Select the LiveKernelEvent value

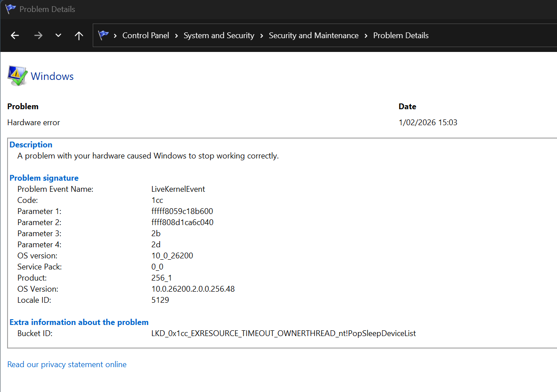click(x=178, y=189)
